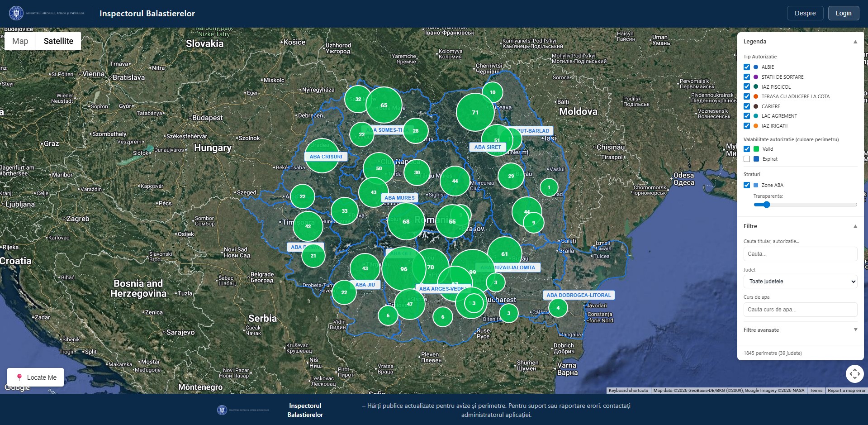
Task: Collapse the Legenda panel
Action: pos(855,42)
